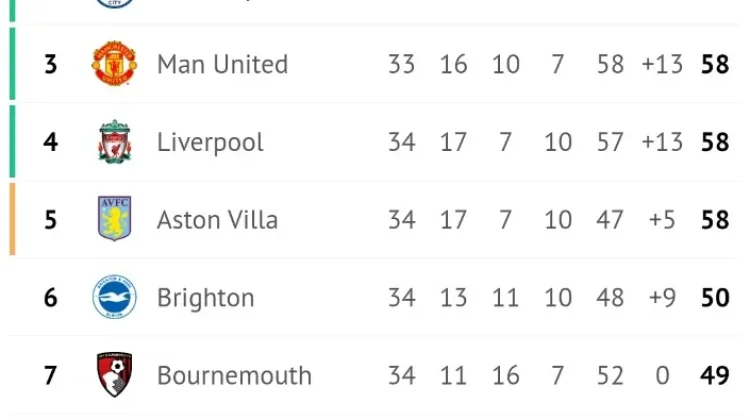Click the orange qualification bar beside Aston Villa
This screenshot has height=420, width=750.
coord(12,219)
